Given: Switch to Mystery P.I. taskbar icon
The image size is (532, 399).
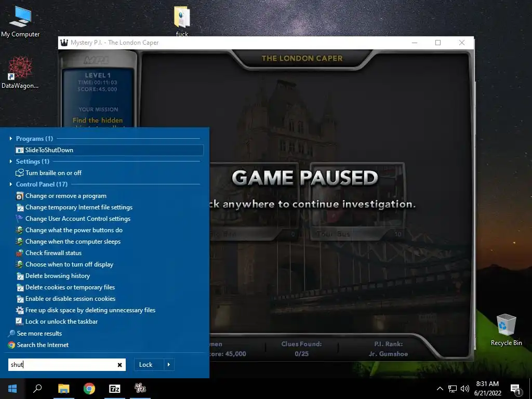Looking at the screenshot, I should tap(140, 389).
